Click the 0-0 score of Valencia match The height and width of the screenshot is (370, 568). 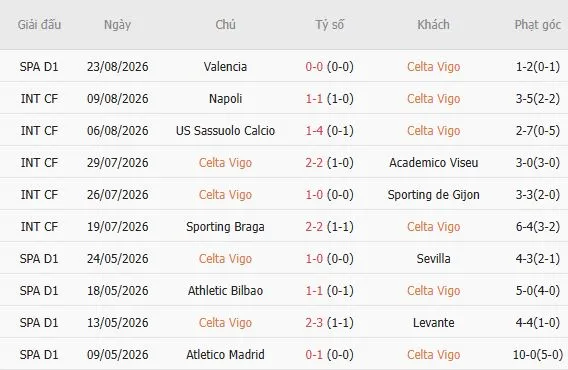314,67
